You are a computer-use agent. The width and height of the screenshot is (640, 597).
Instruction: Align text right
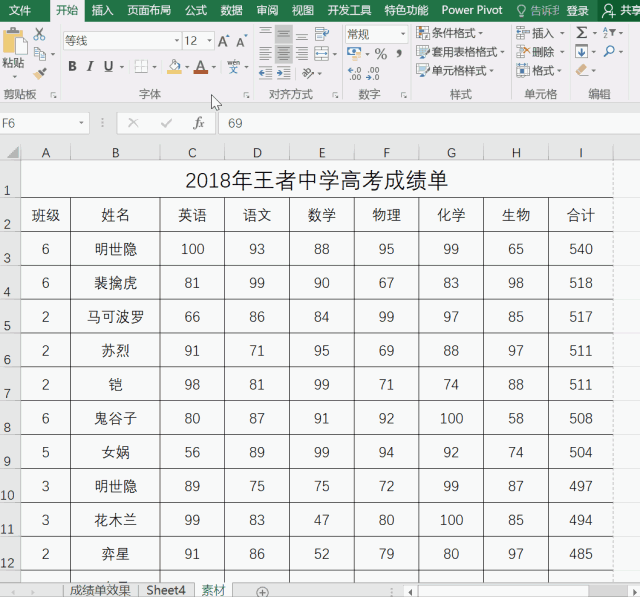pos(302,53)
